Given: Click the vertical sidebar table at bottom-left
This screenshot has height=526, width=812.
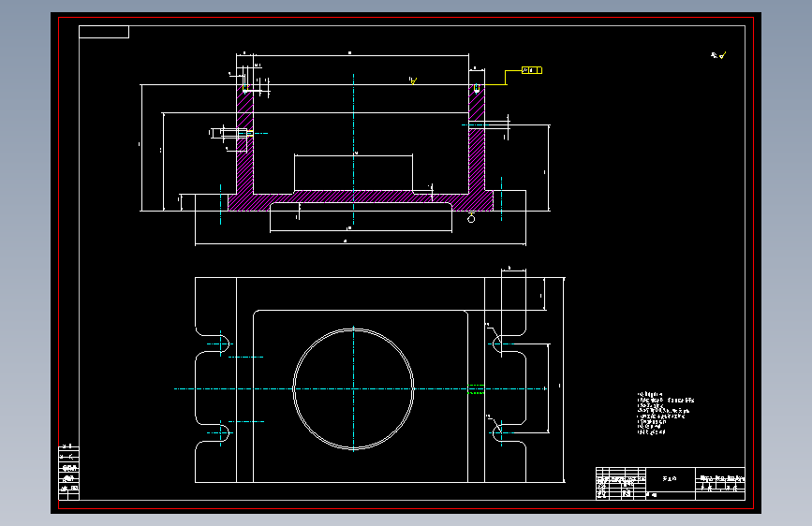Looking at the screenshot, I should point(69,472).
